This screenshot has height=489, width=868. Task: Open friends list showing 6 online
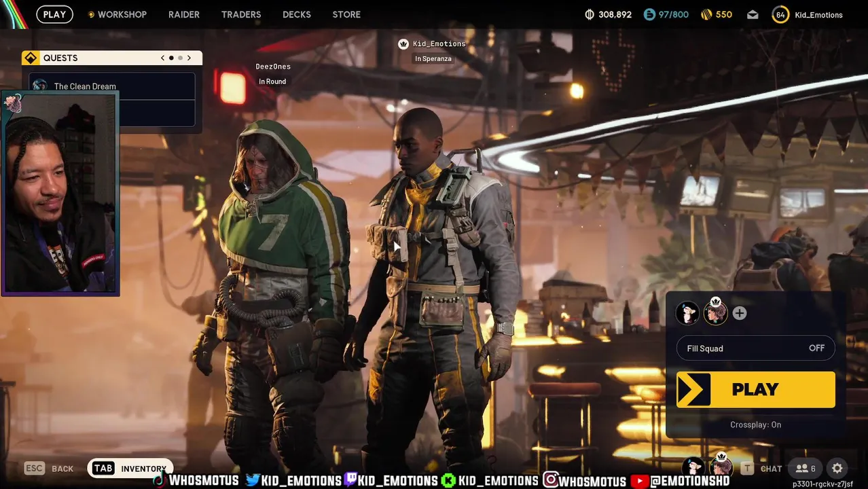[806, 468]
